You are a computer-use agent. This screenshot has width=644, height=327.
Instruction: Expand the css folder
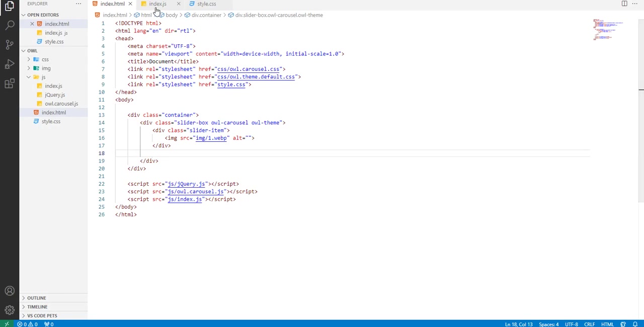pos(45,59)
